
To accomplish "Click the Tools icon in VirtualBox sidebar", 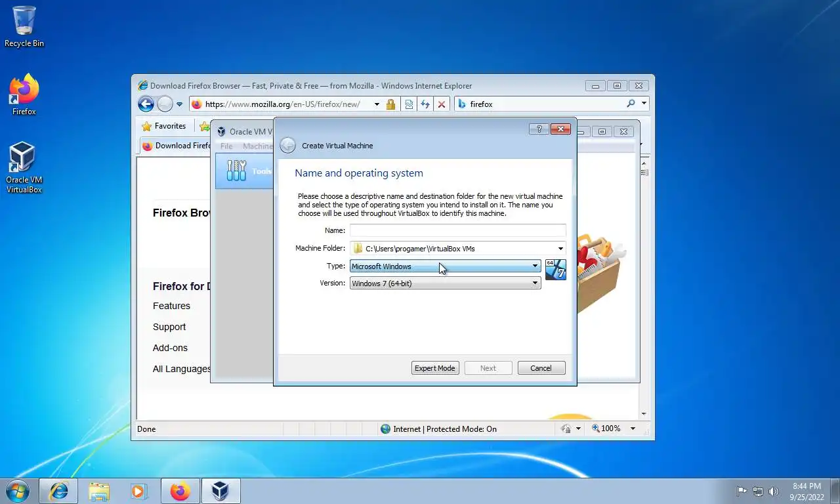I will pos(236,171).
